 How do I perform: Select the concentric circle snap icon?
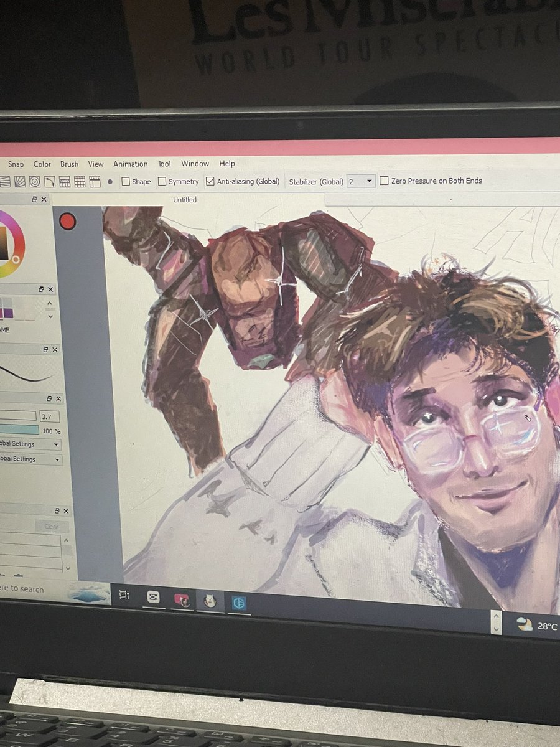(x=34, y=181)
